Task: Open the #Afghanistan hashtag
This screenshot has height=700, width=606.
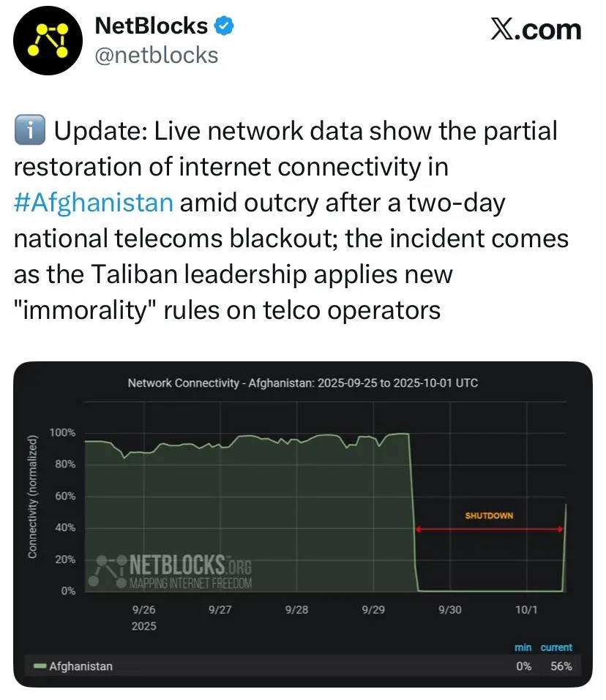Action: 94,203
